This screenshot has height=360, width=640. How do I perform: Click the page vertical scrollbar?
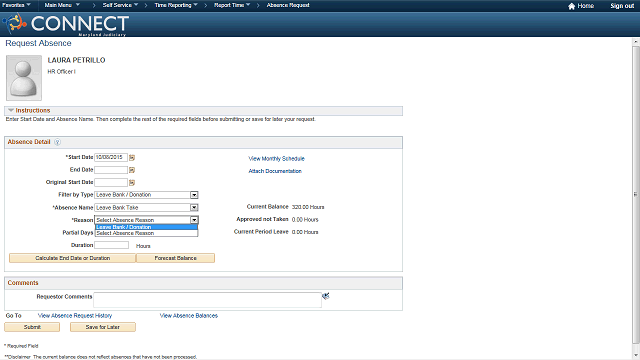point(636,194)
